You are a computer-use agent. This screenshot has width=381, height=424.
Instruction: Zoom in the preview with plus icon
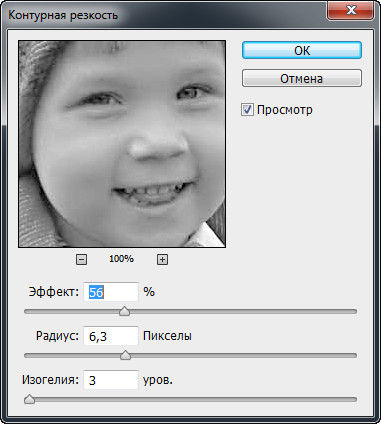(x=162, y=259)
